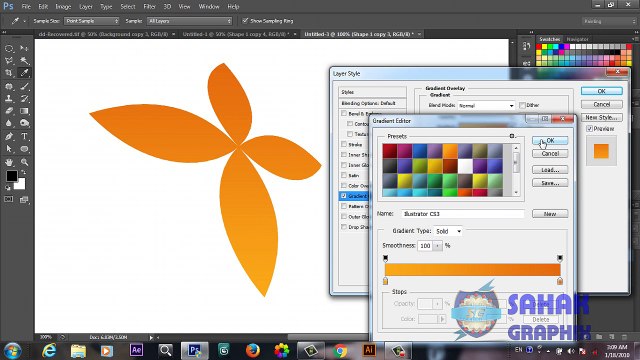Open Blend Mode Normal dropdown
This screenshot has width=640, height=360.
486,105
